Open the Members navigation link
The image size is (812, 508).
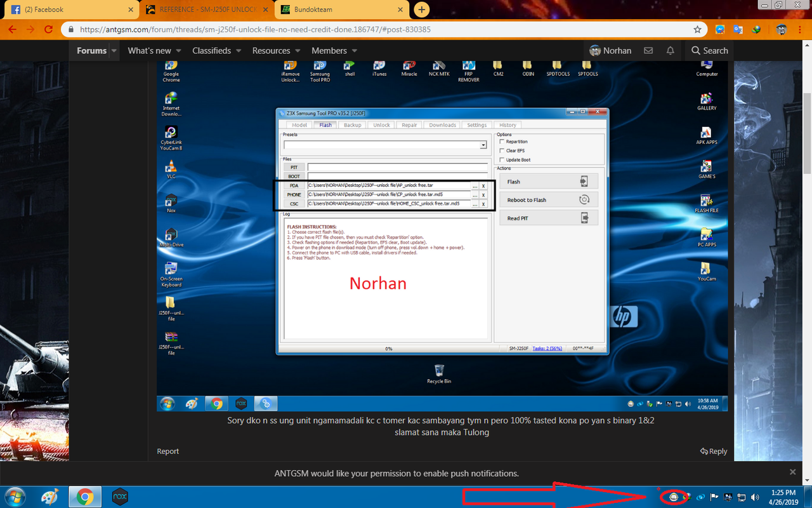(329, 50)
